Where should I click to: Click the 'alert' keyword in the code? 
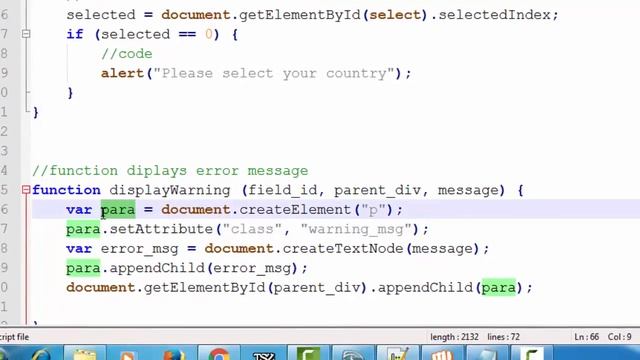[x=122, y=73]
